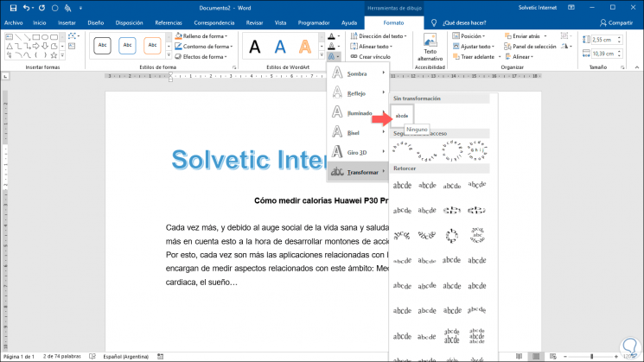
Task: Choose the black A WordArt style
Action: click(x=255, y=47)
